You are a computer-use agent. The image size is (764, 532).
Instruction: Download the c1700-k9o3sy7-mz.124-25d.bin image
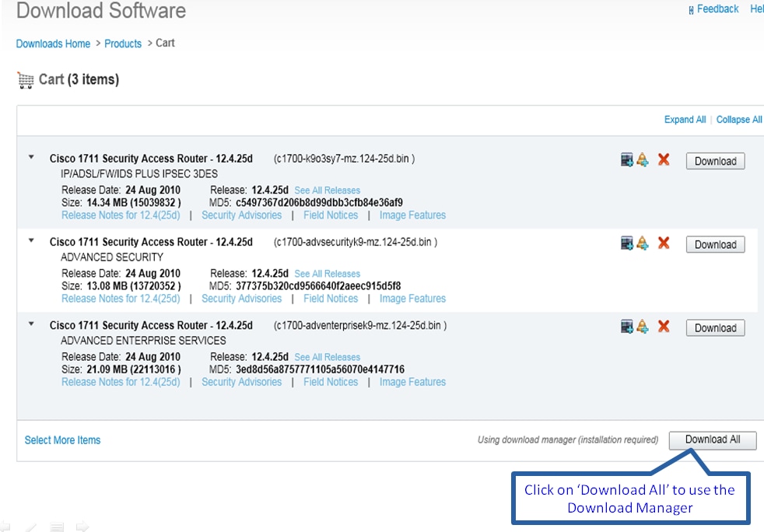[715, 161]
